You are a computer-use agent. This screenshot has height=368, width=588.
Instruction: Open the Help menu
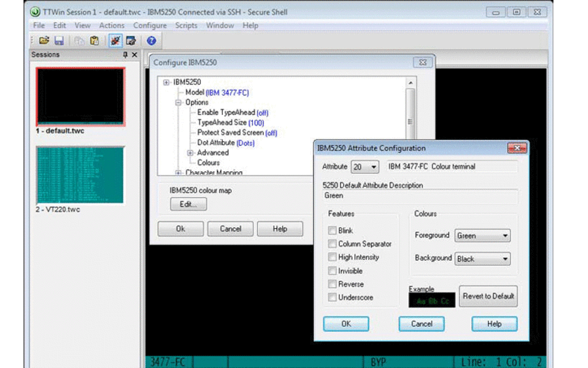pyautogui.click(x=250, y=25)
